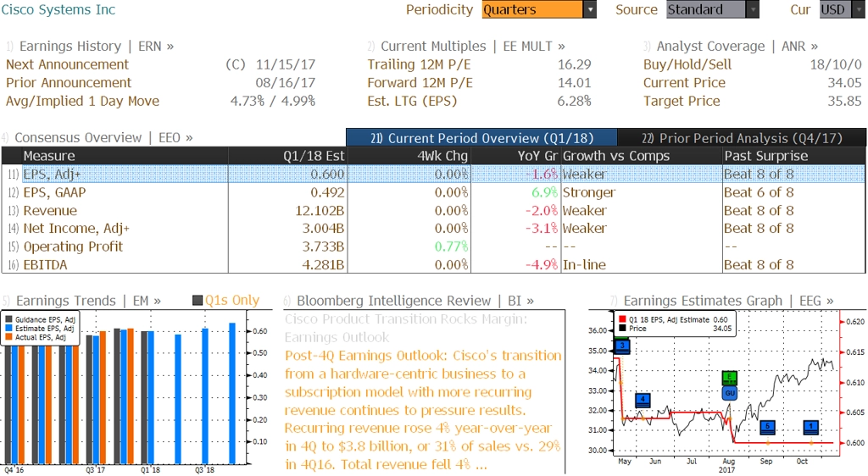This screenshot has height=476, width=868.
Task: Open the Cur USD currency dropdown
Action: [842, 9]
